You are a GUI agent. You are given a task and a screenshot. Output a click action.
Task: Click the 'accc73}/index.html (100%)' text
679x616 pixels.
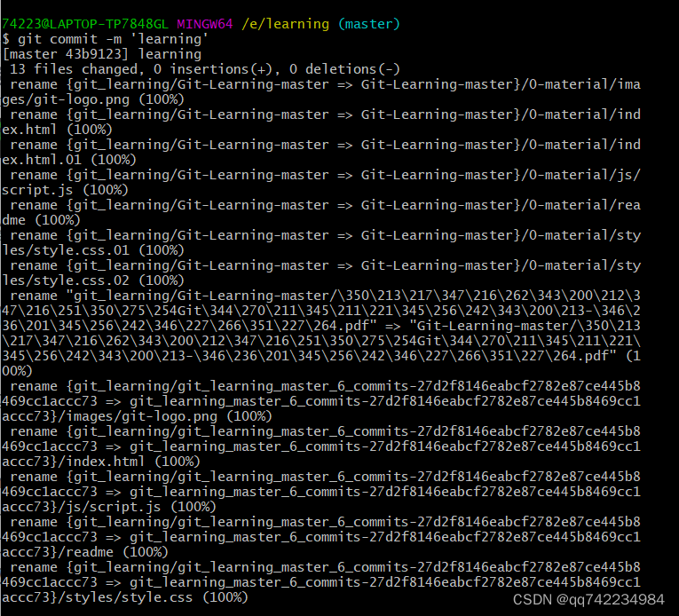coord(100,462)
